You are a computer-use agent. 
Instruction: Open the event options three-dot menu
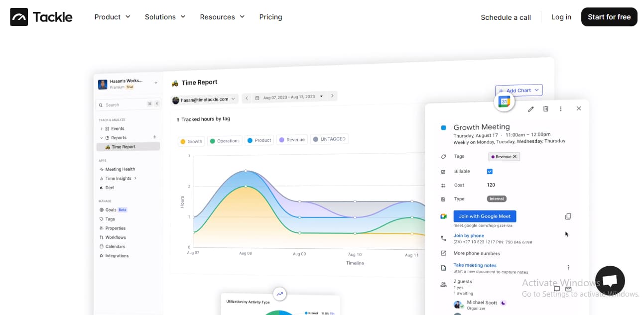(561, 108)
